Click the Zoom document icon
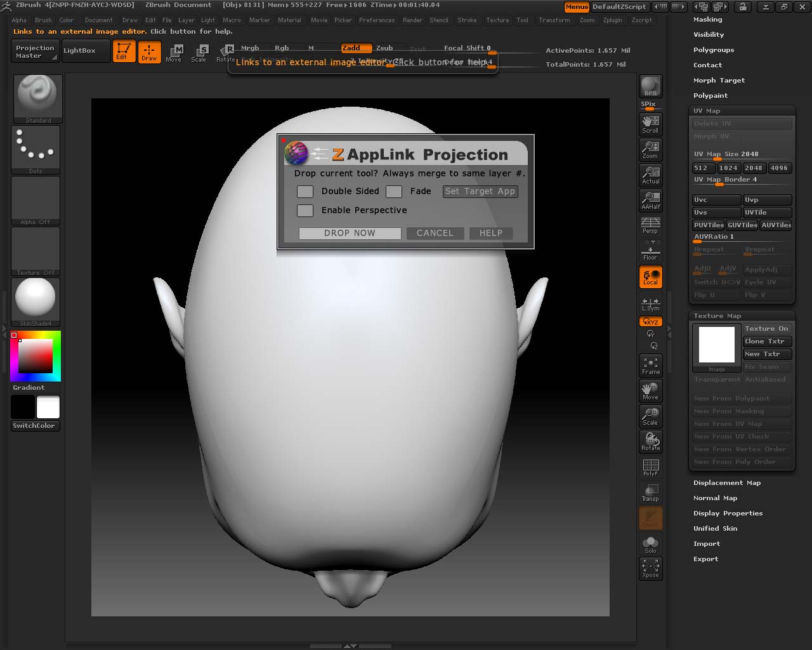 coord(650,149)
